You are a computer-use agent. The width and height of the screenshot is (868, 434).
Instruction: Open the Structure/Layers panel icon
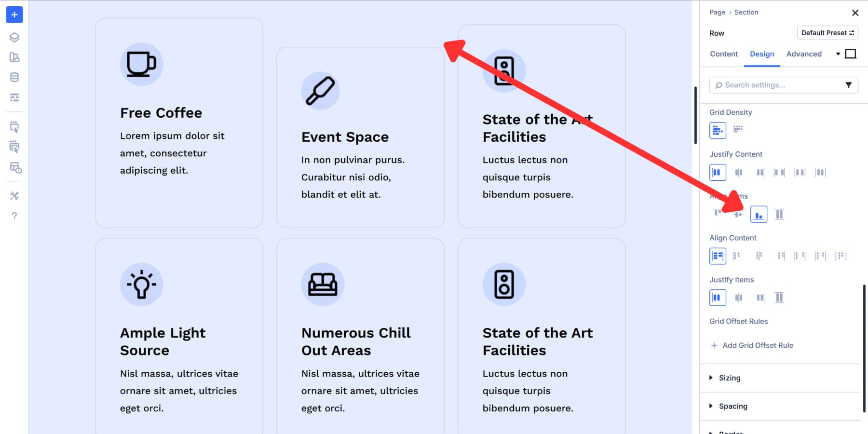(14, 37)
